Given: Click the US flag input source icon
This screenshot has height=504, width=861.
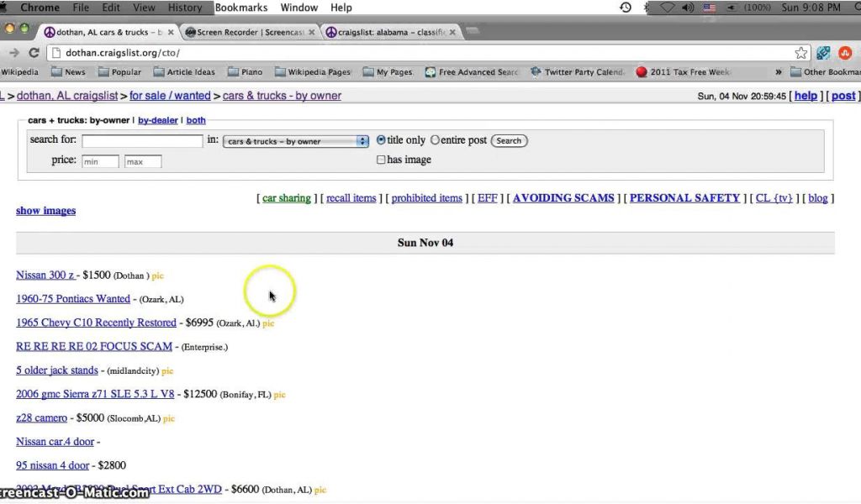Looking at the screenshot, I should tap(710, 8).
